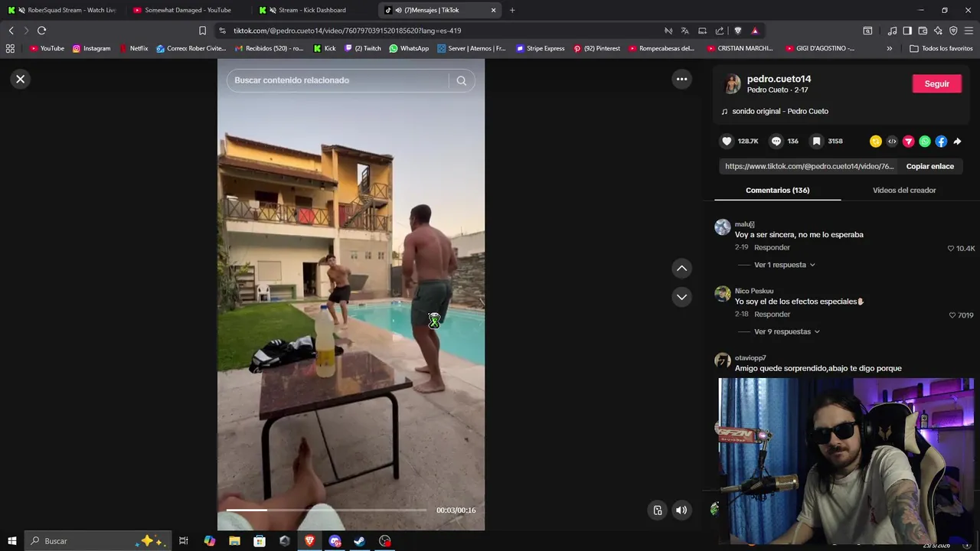
Task: Send to friends with red paper-plane icon
Action: coord(909,142)
